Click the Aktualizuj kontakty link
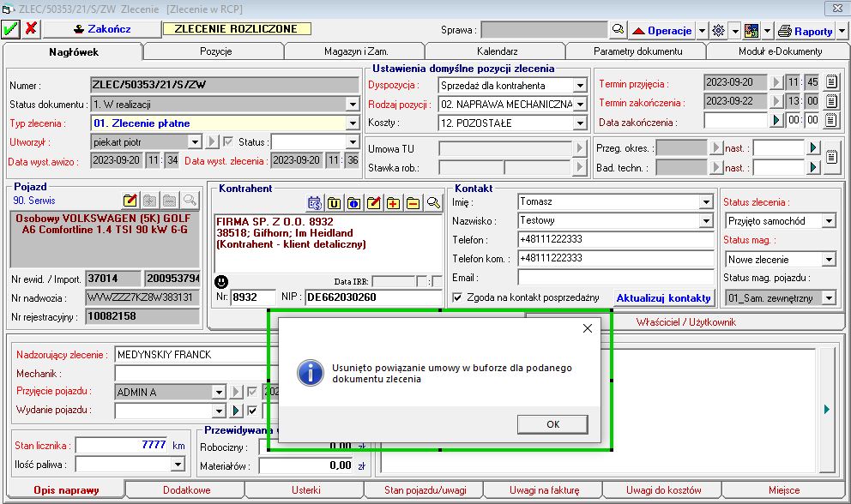The height and width of the screenshot is (504, 851). click(663, 298)
